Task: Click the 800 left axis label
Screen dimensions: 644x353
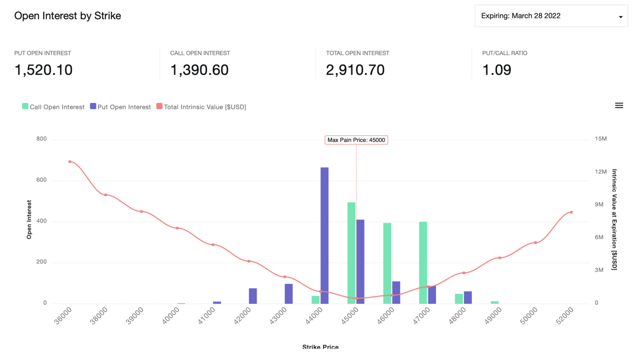Action: point(42,139)
